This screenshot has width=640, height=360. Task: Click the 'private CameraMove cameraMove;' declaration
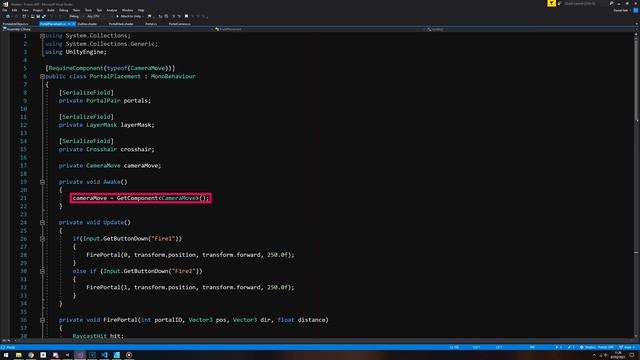pos(110,166)
